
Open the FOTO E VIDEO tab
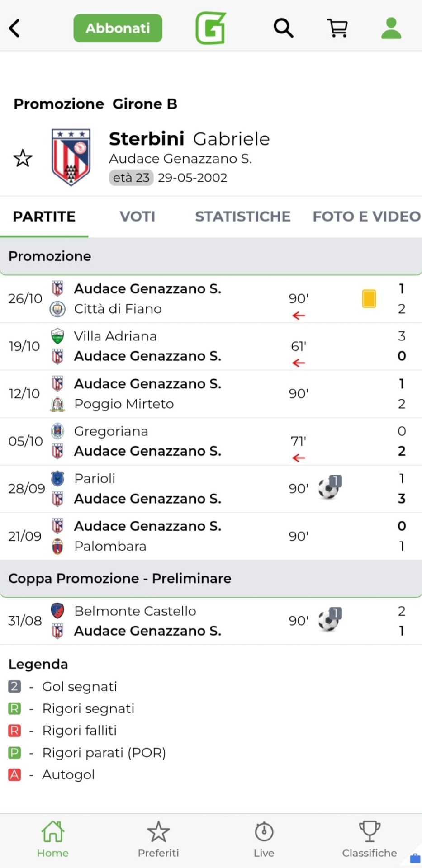pos(366,217)
